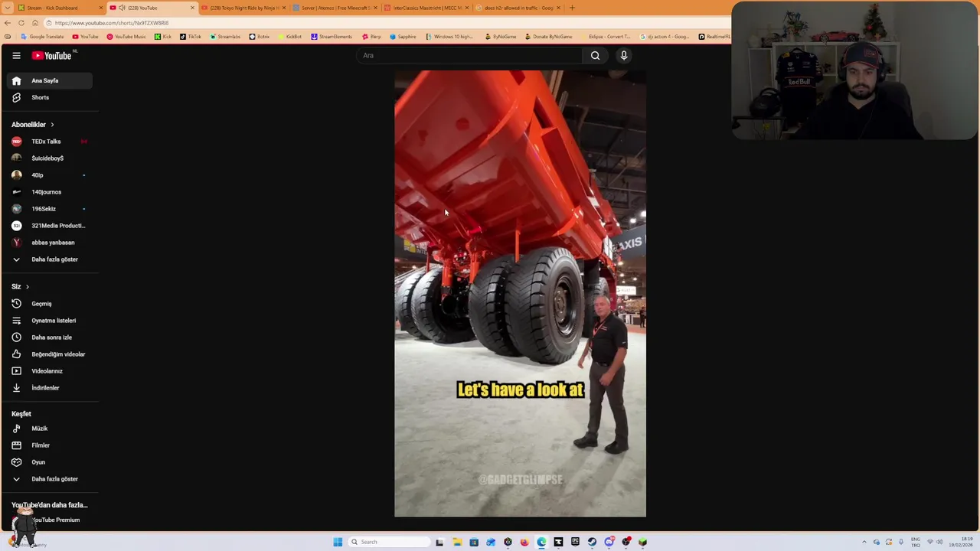
Task: Open abbas yanbasan channel
Action: (x=49, y=243)
